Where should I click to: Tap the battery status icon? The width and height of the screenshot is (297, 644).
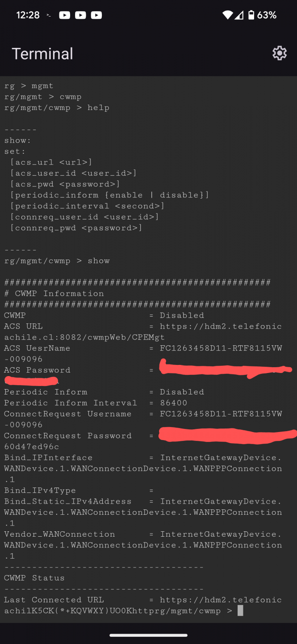click(251, 15)
